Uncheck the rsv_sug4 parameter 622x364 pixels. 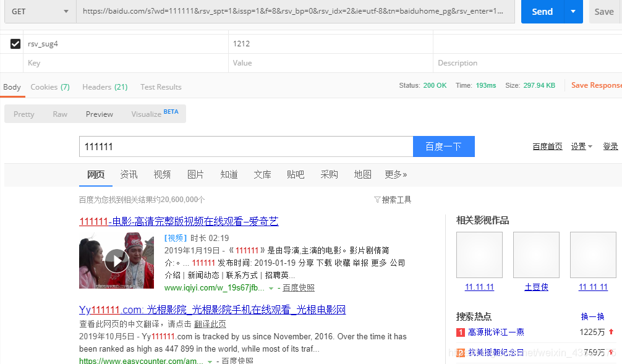[x=15, y=44]
